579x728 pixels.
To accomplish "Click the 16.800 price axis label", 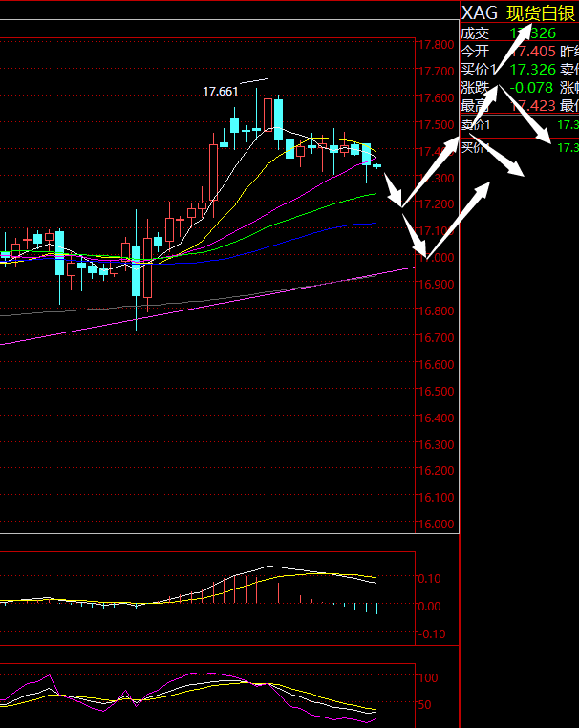I will coord(436,311).
